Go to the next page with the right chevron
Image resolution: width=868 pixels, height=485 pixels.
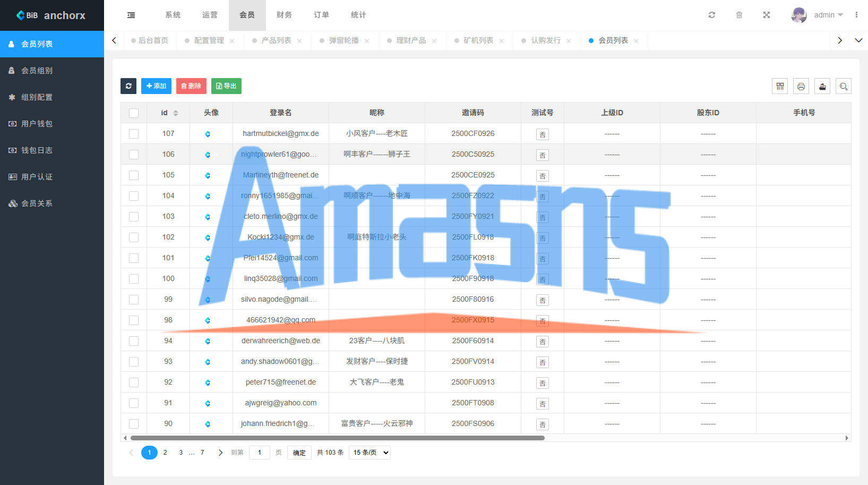[220, 453]
